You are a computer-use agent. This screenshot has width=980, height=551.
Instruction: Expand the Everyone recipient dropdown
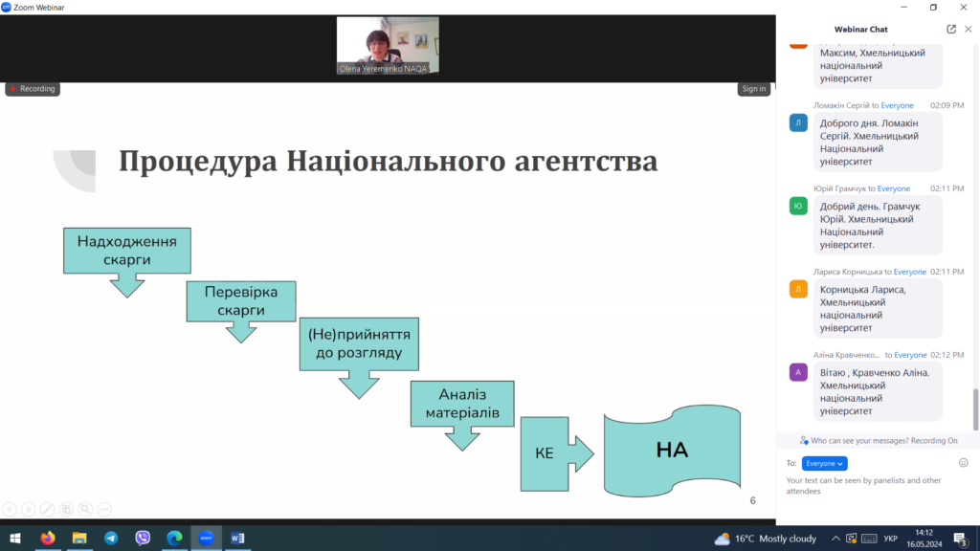tap(824, 463)
